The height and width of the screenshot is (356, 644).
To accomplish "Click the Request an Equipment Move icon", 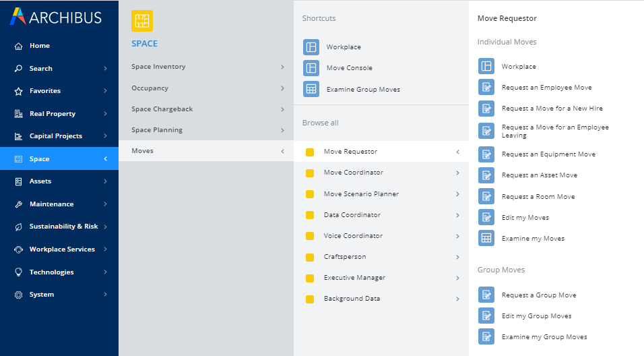I will point(486,154).
